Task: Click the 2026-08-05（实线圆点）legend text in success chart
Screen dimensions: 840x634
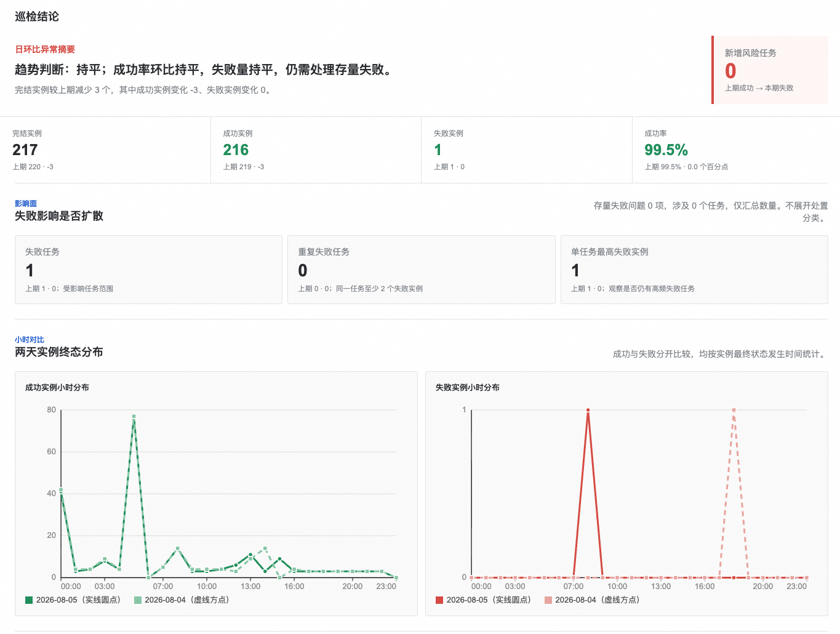Action: click(x=80, y=600)
